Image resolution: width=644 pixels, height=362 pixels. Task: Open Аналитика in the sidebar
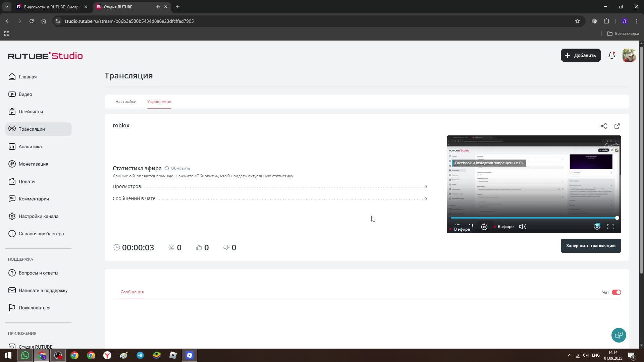[30, 146]
